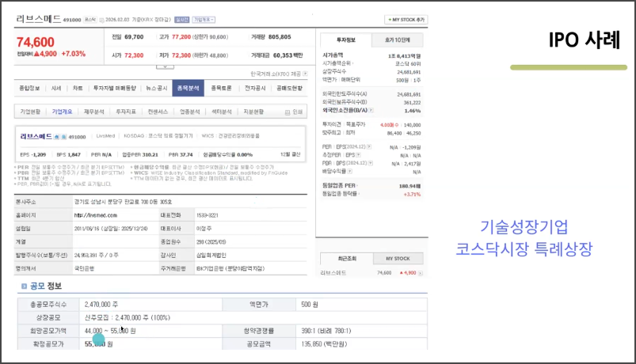This screenshot has height=364, width=636.
Task: Open the 종합정보 tab
Action: click(x=29, y=88)
